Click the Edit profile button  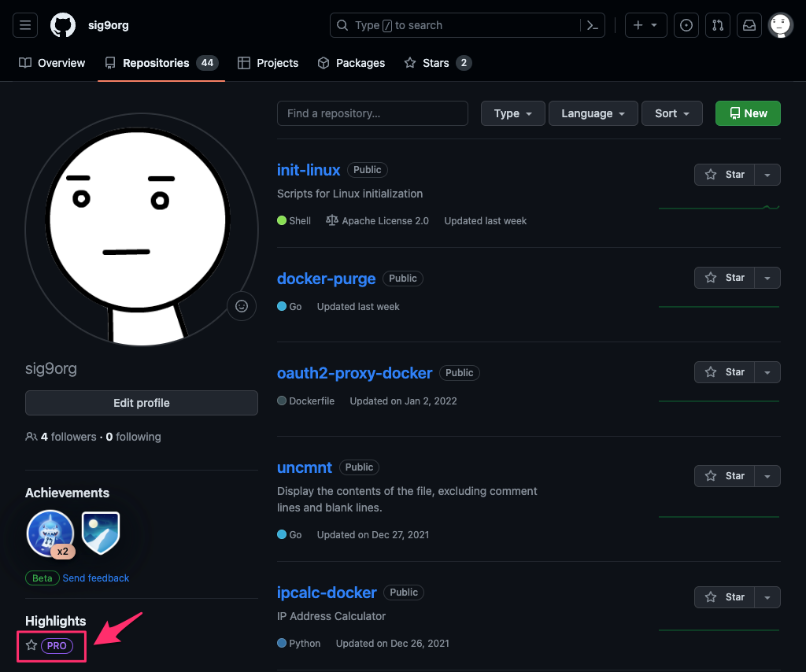coord(142,403)
